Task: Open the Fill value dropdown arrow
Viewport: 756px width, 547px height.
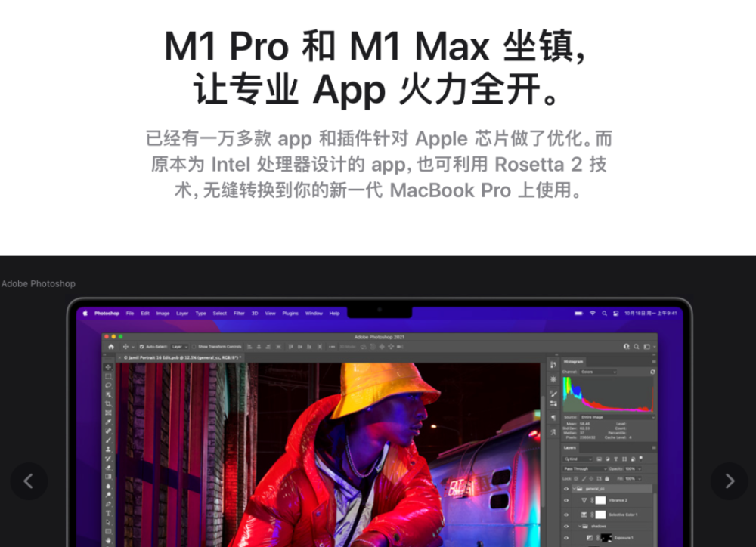Action: click(x=640, y=478)
